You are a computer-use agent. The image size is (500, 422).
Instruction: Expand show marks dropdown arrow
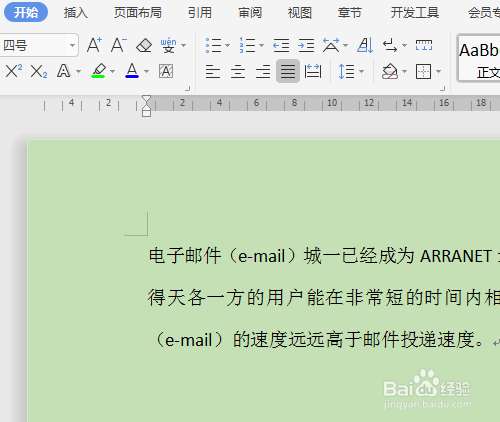pyautogui.click(x=404, y=45)
